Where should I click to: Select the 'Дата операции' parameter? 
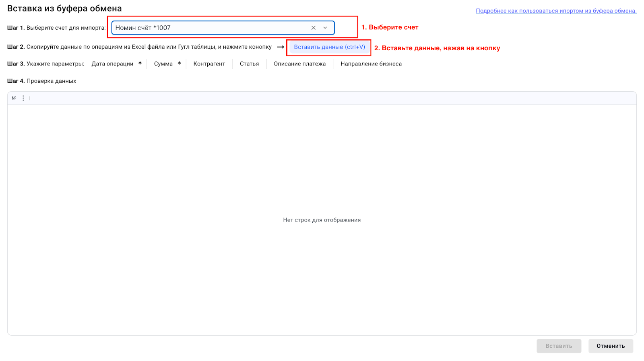click(112, 64)
